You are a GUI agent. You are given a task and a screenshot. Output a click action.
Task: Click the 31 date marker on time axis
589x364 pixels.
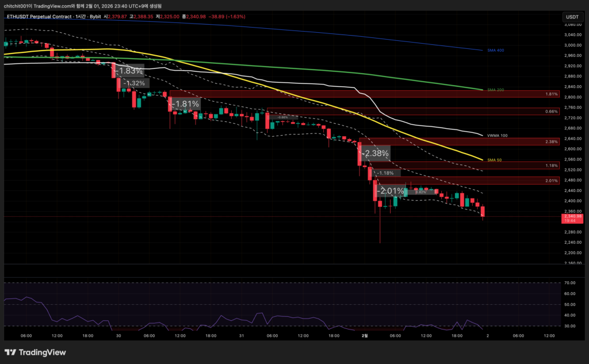242,335
